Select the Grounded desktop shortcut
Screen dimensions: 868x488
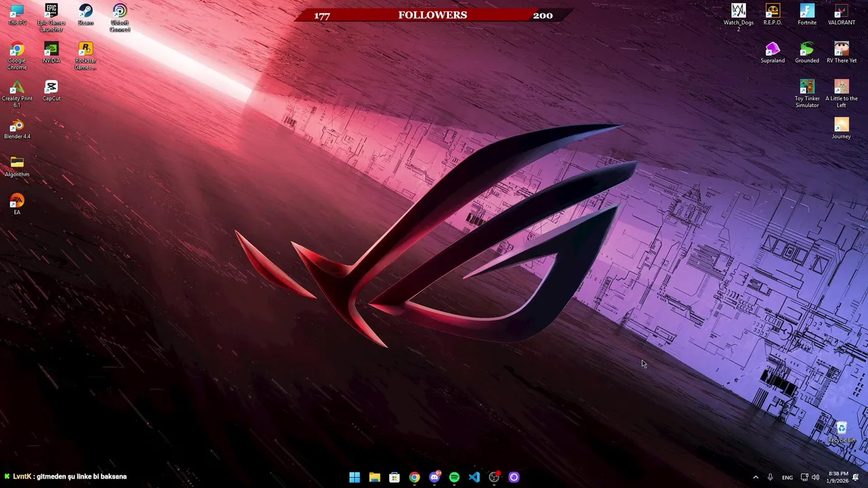pos(807,53)
